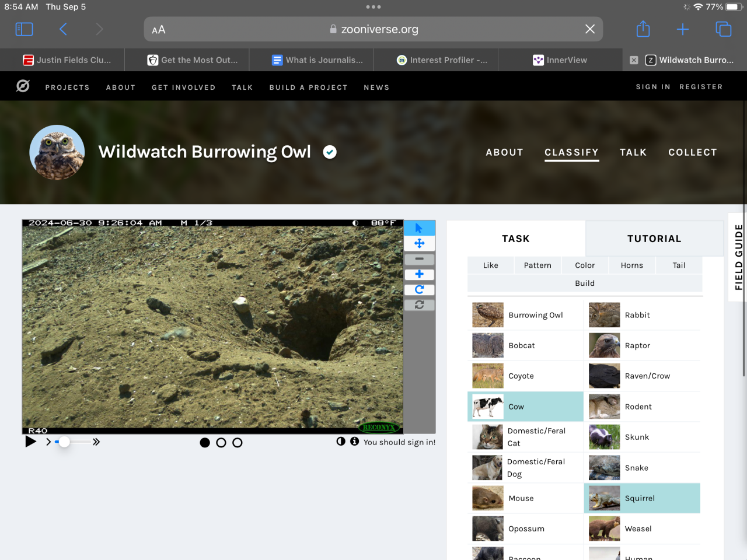The width and height of the screenshot is (747, 560).
Task: Choose Raptor from species list
Action: (x=643, y=345)
